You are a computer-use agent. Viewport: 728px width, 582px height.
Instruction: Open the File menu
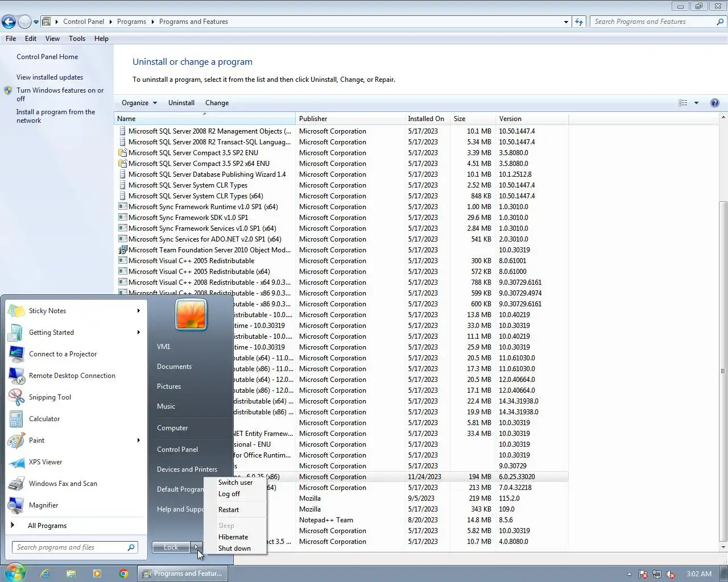coord(11,39)
